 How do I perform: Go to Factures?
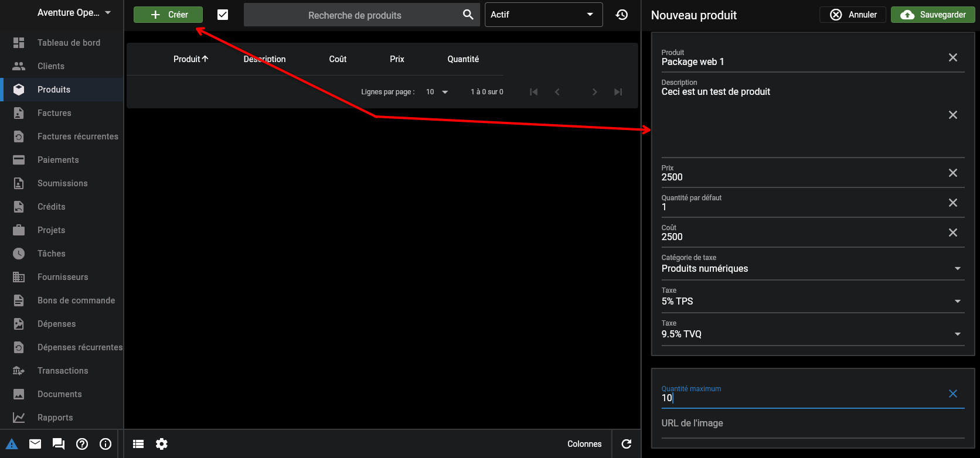(62, 113)
